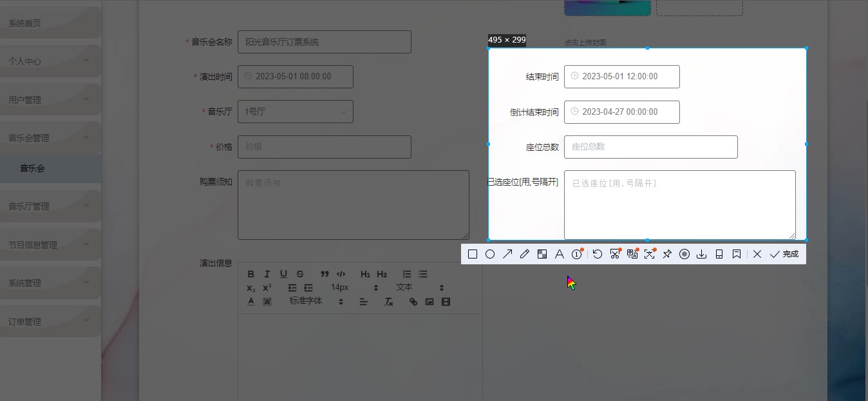Open the 标准字体 font dropdown

pos(316,301)
